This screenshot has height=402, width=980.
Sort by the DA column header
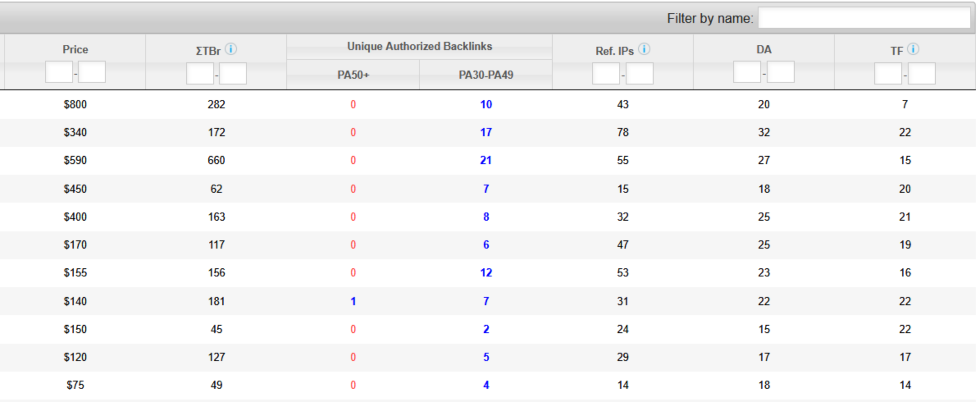click(x=763, y=50)
